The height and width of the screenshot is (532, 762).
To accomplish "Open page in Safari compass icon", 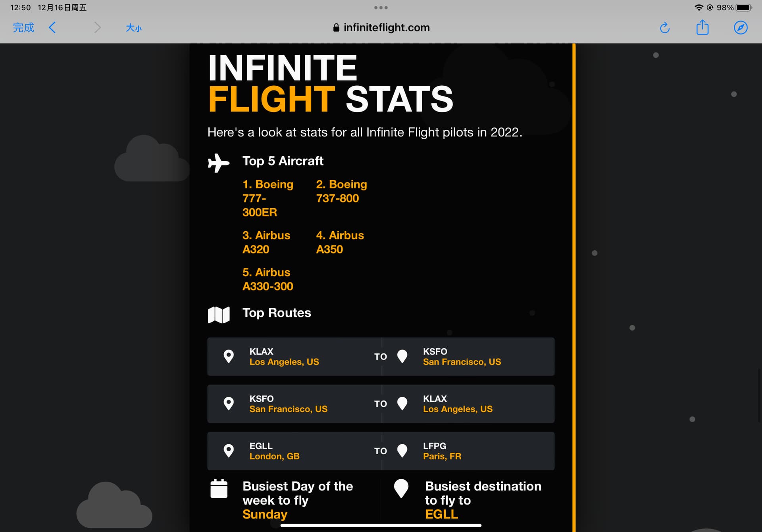I will pyautogui.click(x=740, y=28).
